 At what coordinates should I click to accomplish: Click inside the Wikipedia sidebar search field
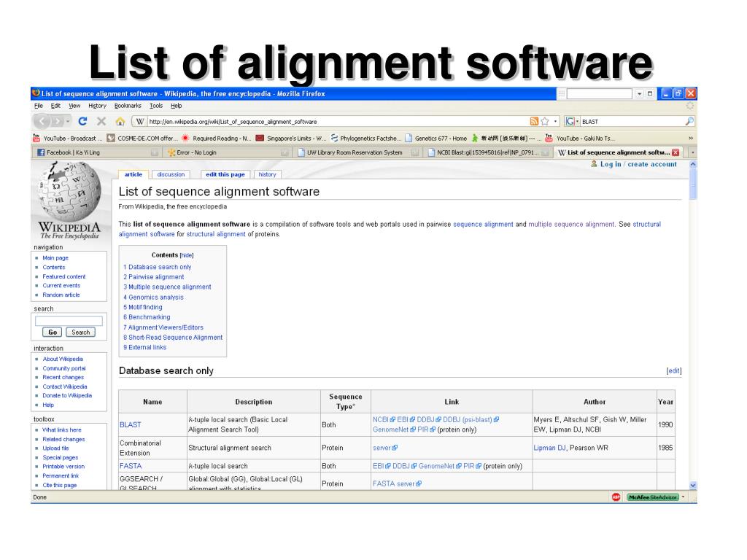[69, 321]
